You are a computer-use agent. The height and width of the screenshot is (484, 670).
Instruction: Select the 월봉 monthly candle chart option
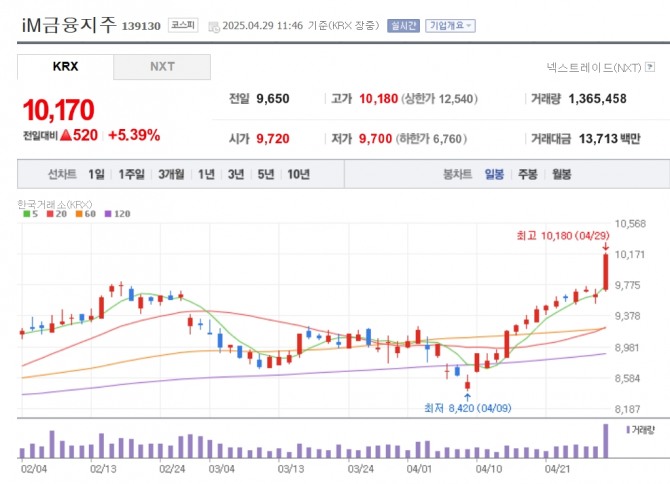pyautogui.click(x=560, y=174)
